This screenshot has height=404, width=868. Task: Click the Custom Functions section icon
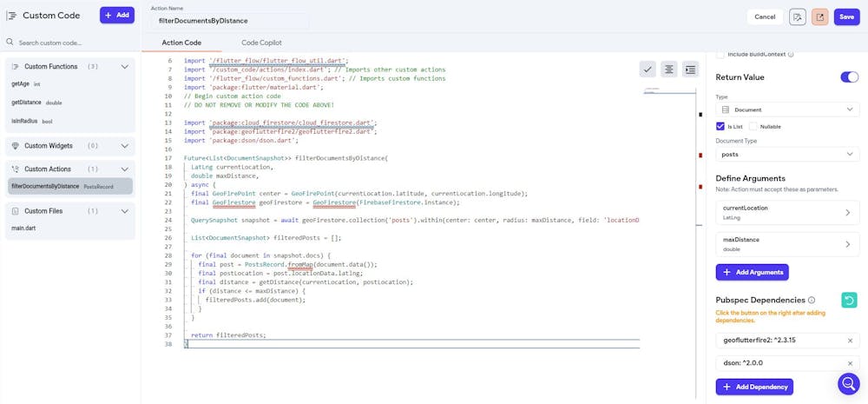coord(15,67)
